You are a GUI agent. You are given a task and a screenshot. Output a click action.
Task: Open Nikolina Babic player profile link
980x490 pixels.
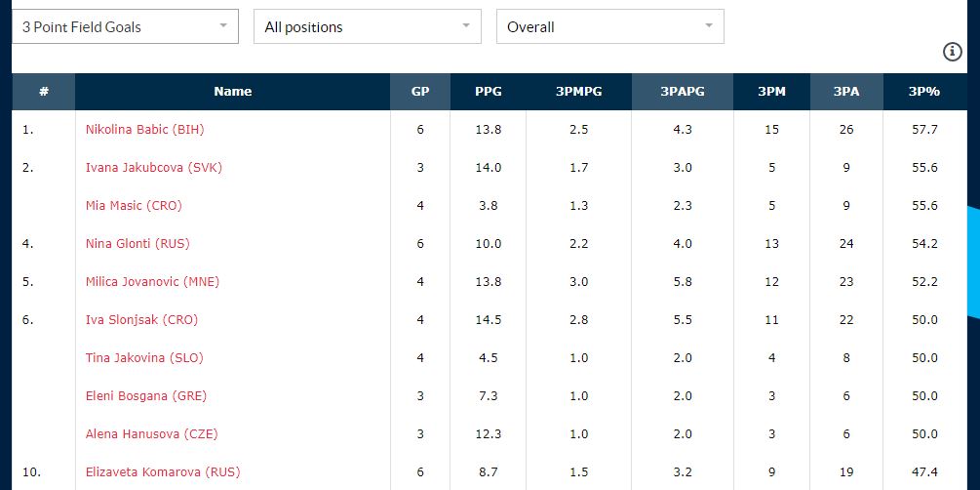tap(144, 129)
